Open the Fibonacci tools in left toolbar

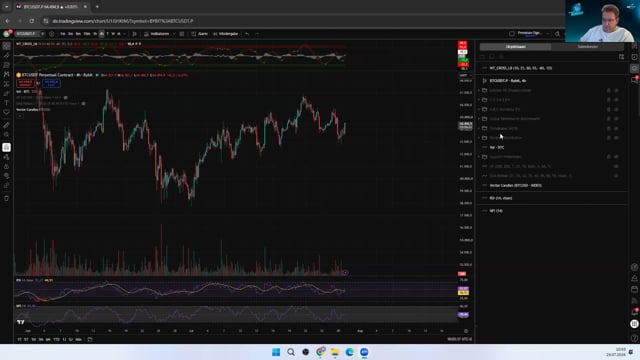click(7, 64)
